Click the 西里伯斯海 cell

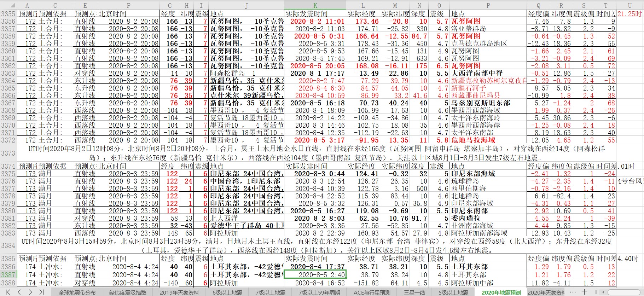488,188
